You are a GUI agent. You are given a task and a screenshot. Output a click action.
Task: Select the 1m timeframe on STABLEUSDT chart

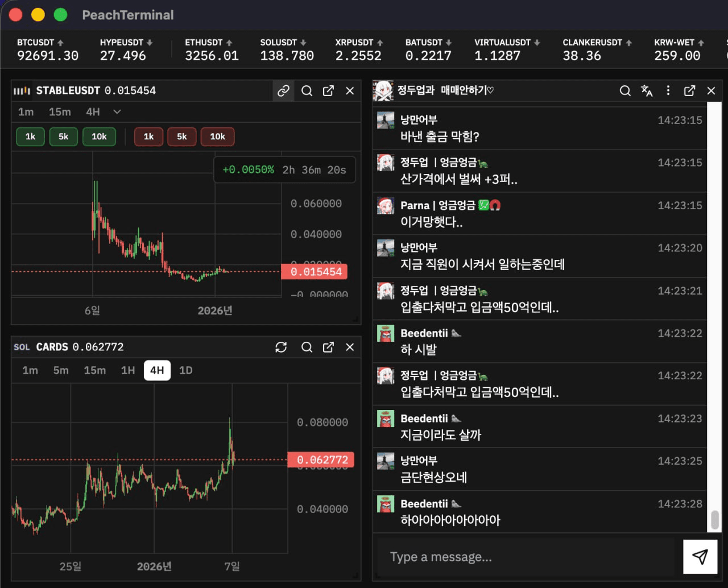(x=26, y=112)
